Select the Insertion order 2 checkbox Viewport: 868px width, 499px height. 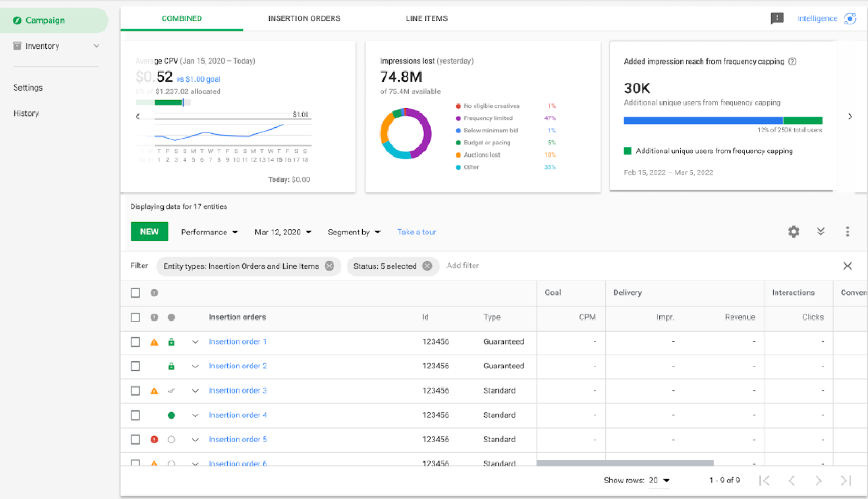135,366
